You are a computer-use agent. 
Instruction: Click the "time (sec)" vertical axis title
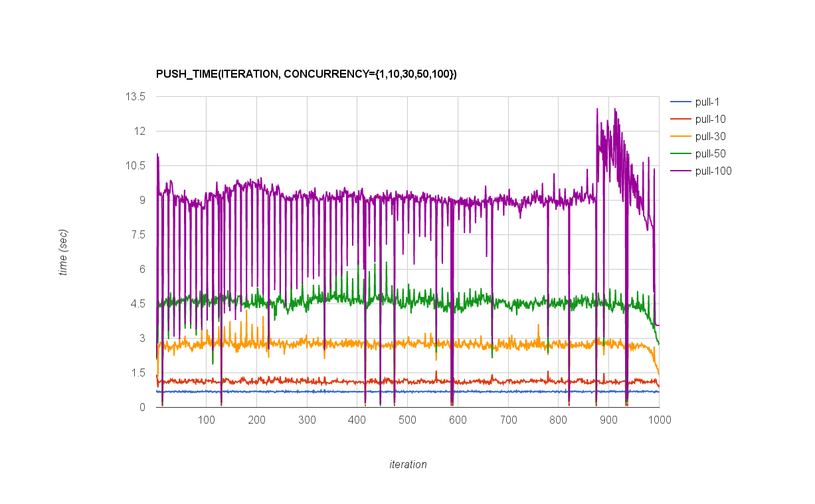pyautogui.click(x=63, y=252)
